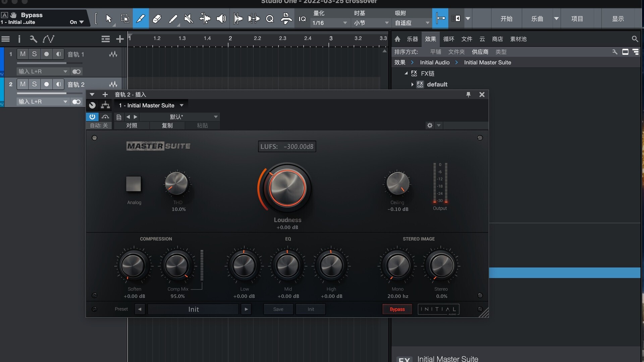Select the Eraser tool

pos(157,19)
